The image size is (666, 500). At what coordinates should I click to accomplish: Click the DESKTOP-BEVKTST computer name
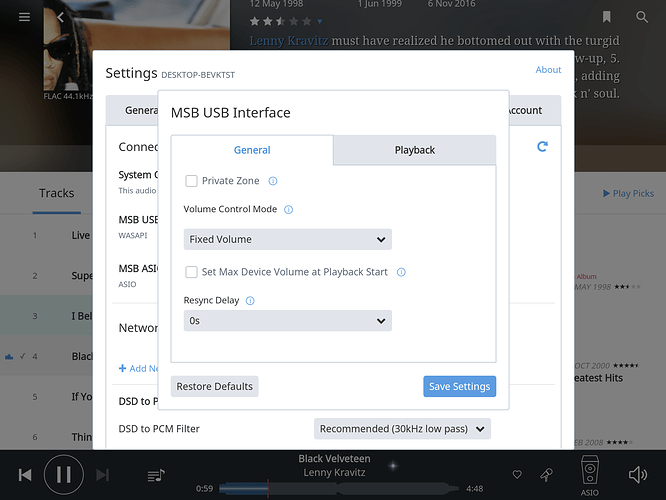pos(198,75)
